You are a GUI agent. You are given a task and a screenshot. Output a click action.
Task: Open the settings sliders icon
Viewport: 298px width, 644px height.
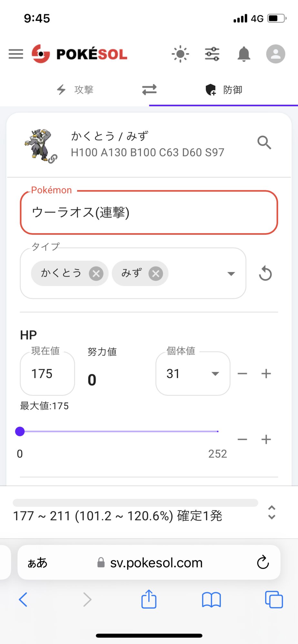pyautogui.click(x=212, y=54)
